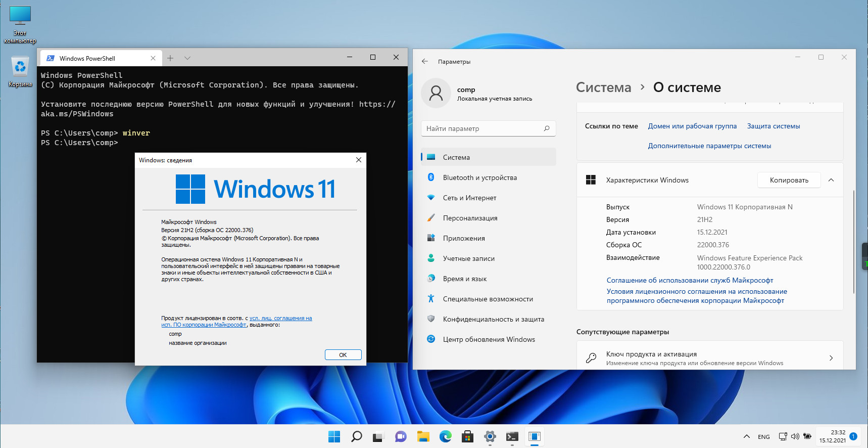Screen dimensions: 868x448
Task: Open the clock and date 15.12.2021
Action: 832,436
